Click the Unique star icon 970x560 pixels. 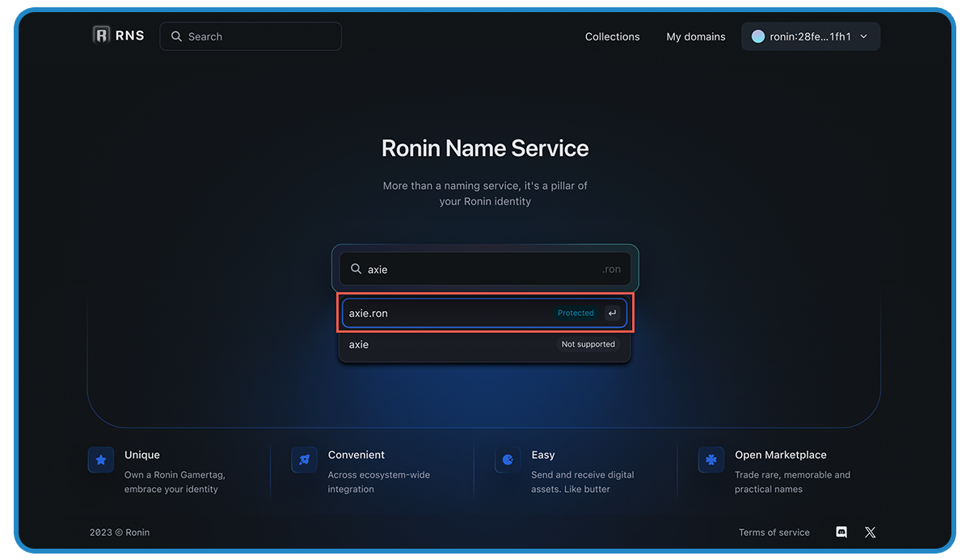(x=101, y=460)
